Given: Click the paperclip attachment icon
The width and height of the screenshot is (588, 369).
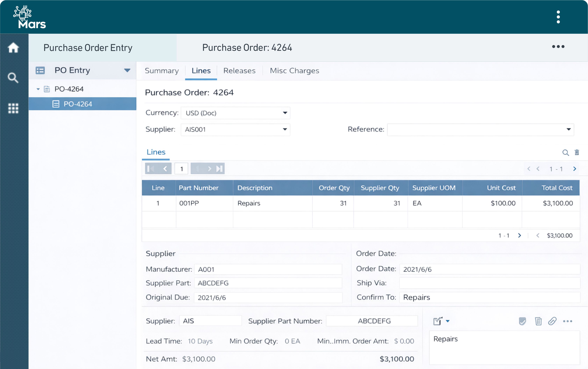Looking at the screenshot, I should [552, 321].
